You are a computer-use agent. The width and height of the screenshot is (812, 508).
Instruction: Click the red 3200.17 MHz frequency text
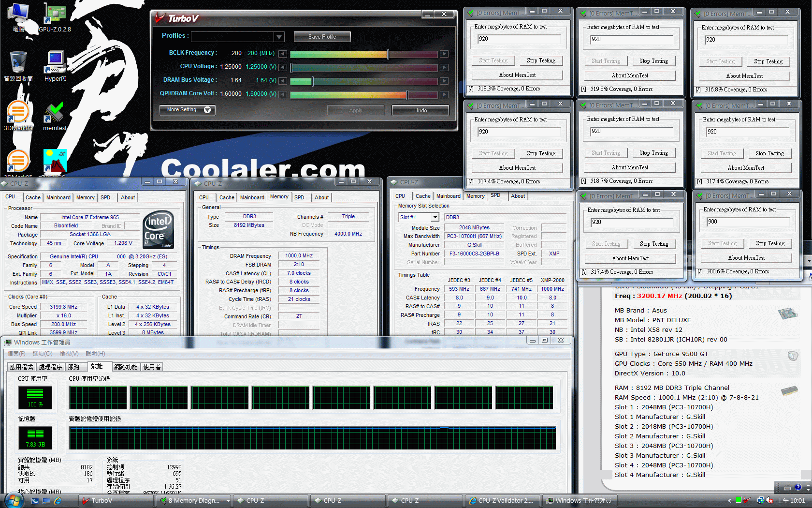pos(659,296)
